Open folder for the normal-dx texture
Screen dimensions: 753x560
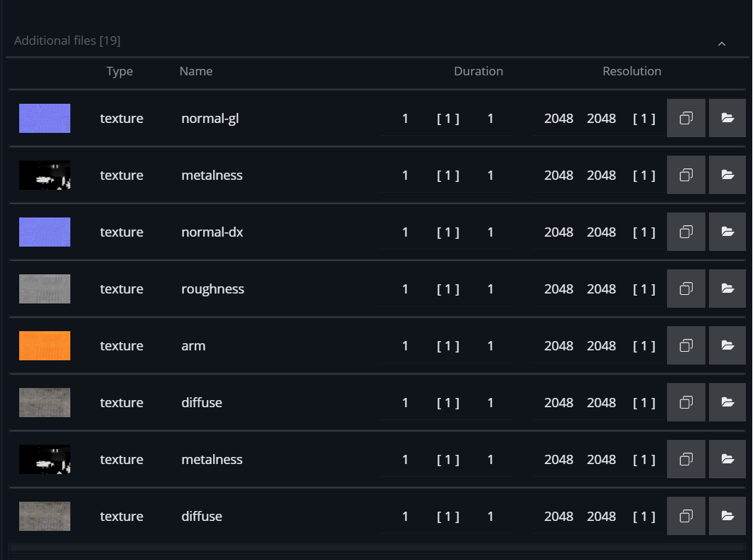pyautogui.click(x=727, y=232)
